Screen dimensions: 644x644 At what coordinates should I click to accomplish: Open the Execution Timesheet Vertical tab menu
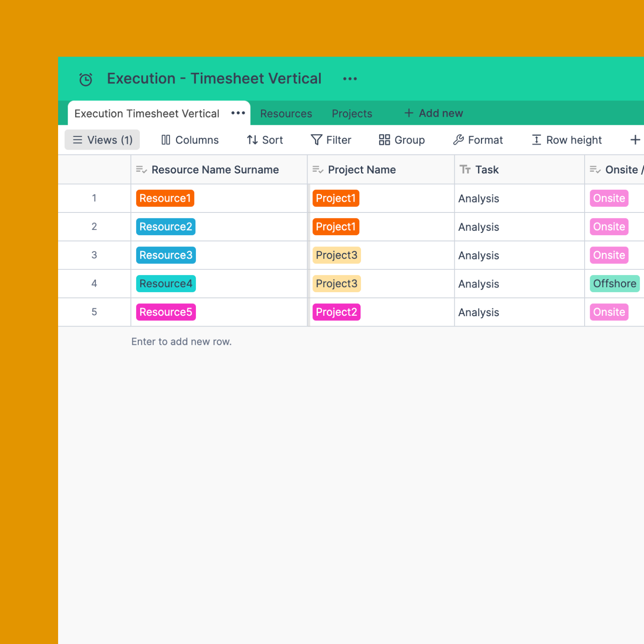click(x=238, y=113)
